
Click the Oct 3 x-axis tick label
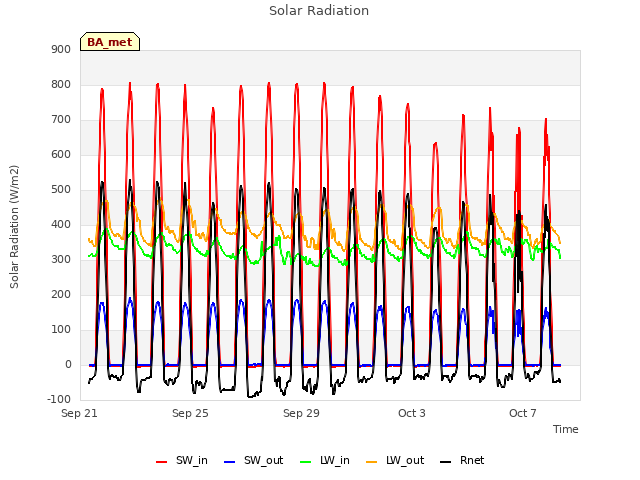[412, 413]
